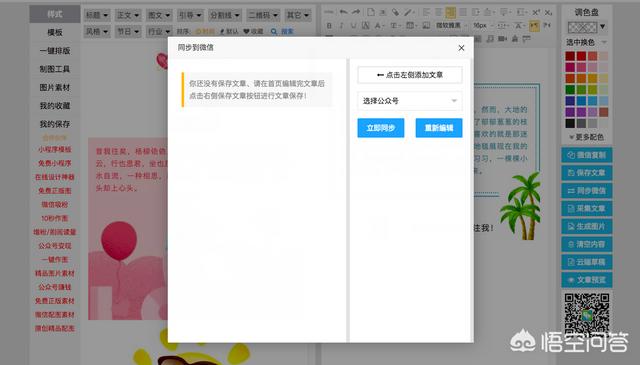Click the 重新编辑 button
The width and height of the screenshot is (640, 365).
coord(439,128)
